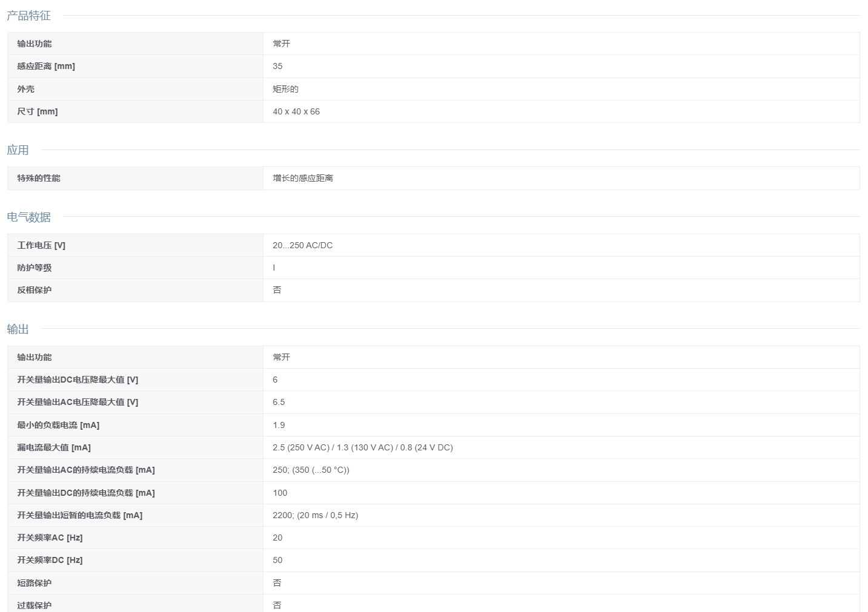Viewport: 868px width, 612px height.
Task: Click the 特殊的性能 label
Action: [x=39, y=178]
